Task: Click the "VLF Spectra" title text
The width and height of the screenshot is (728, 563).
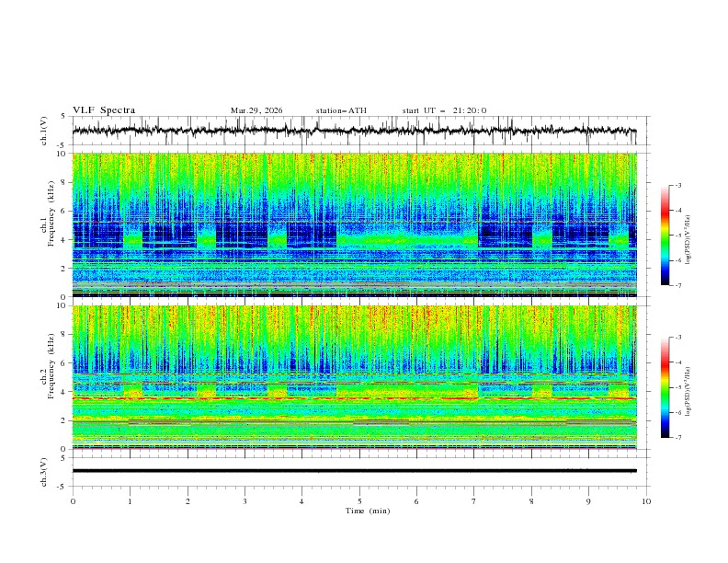Action: pyautogui.click(x=104, y=110)
